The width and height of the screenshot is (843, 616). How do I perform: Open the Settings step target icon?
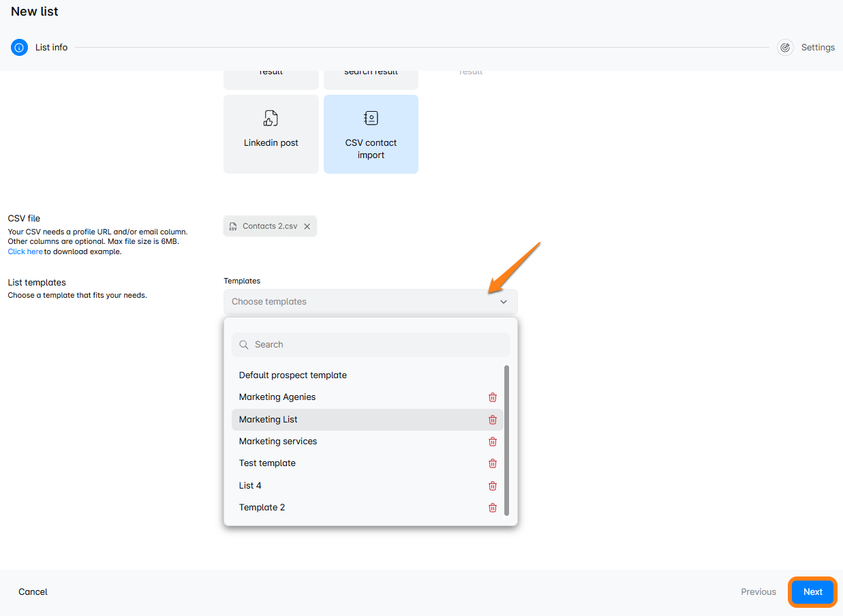pyautogui.click(x=785, y=48)
